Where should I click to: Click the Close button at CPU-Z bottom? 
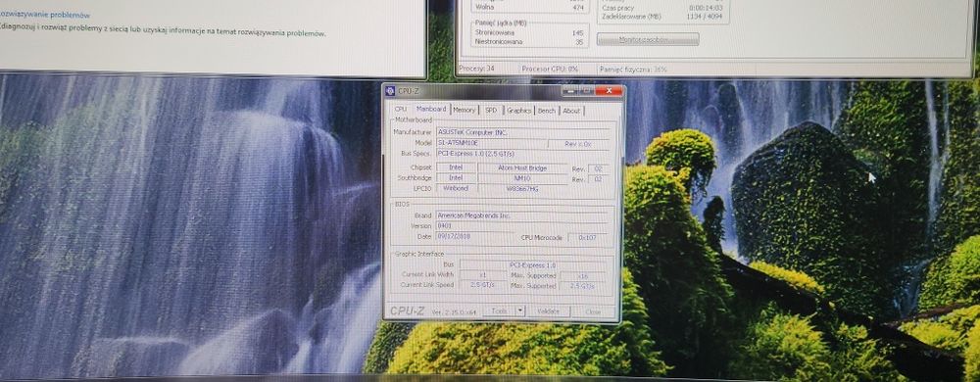[594, 312]
